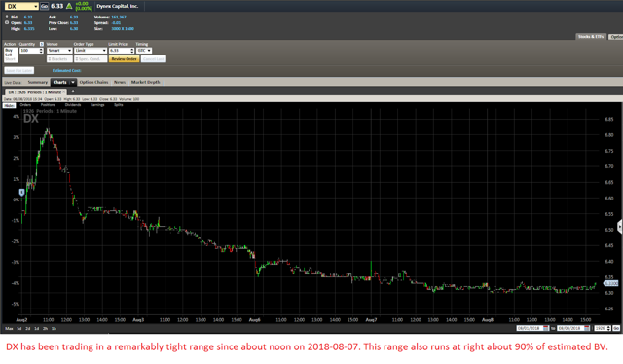Image resolution: width=623 pixels, height=364 pixels.
Task: Open start date calendar picker icon
Action: pyautogui.click(x=546, y=328)
